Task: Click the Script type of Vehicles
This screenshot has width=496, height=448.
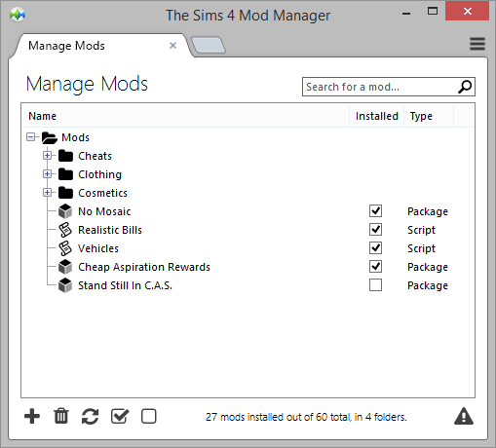Action: point(421,248)
